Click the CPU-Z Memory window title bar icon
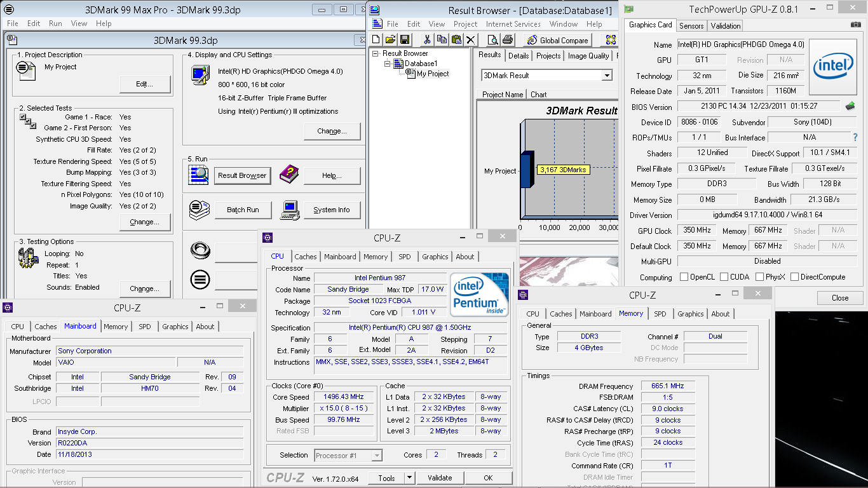Screen dimensions: 868x488 point(524,295)
